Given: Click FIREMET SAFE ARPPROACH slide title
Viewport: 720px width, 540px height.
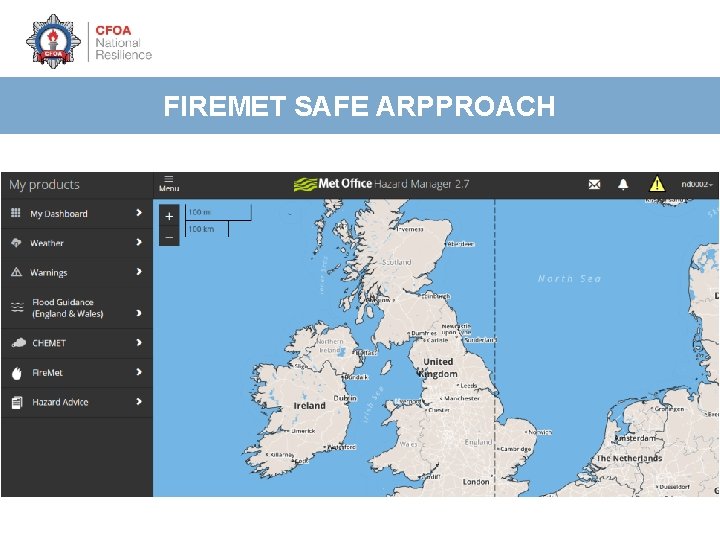Looking at the screenshot, I should 360,106.
